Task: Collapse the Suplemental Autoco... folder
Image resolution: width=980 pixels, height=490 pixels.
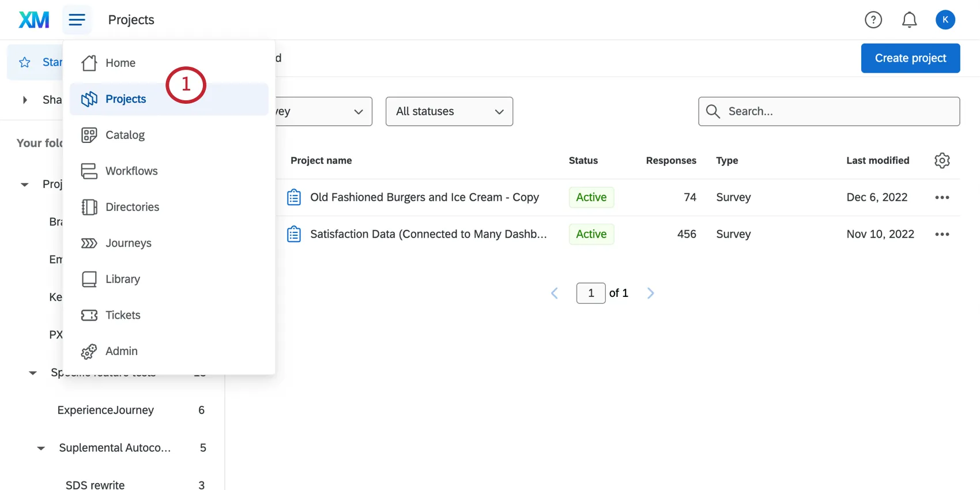Action: coord(41,448)
